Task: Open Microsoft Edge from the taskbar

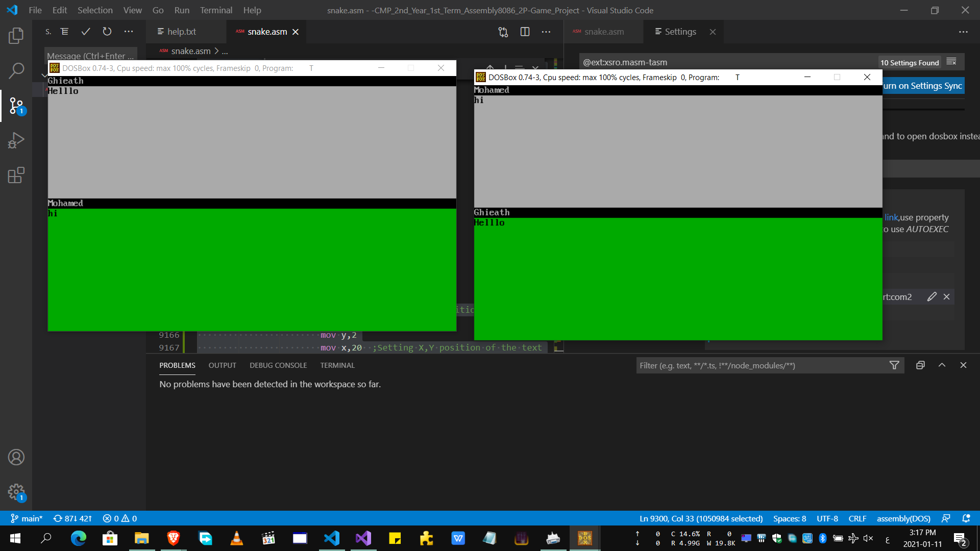Action: 78,538
